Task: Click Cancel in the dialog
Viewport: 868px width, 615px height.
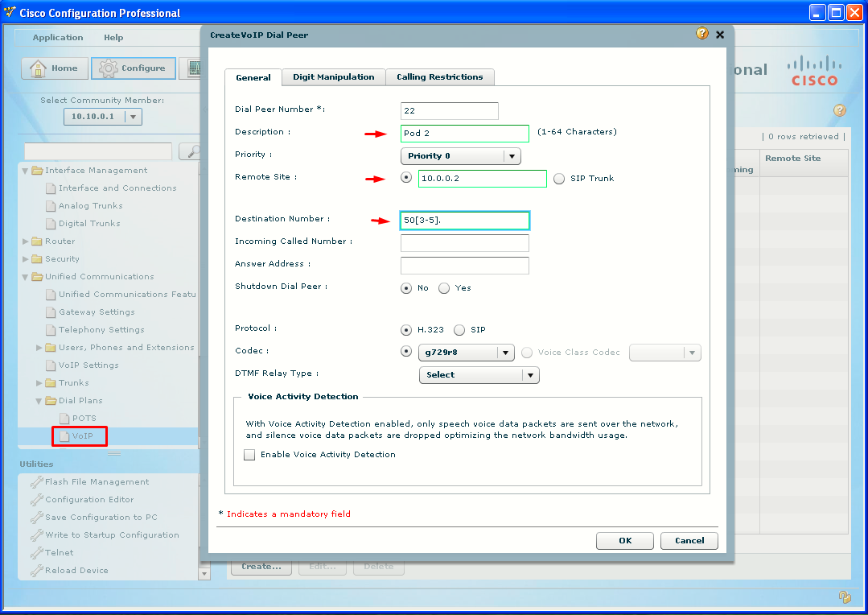Action: coord(689,541)
